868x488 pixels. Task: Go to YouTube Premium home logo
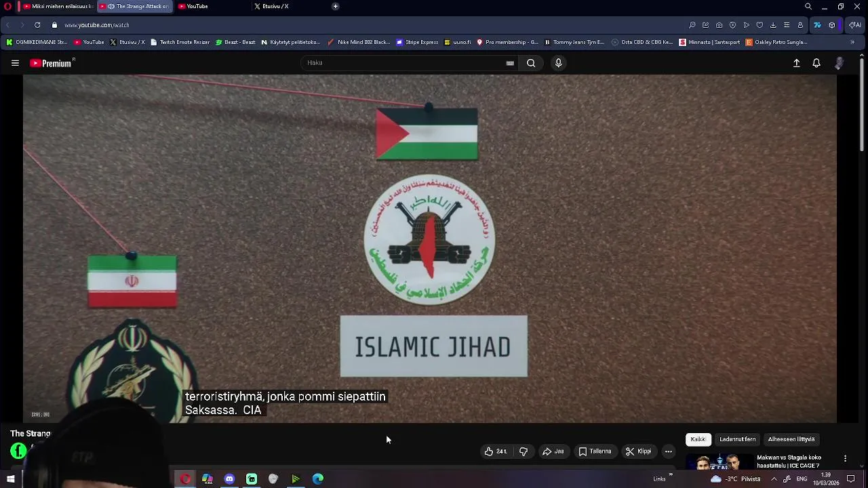click(51, 63)
